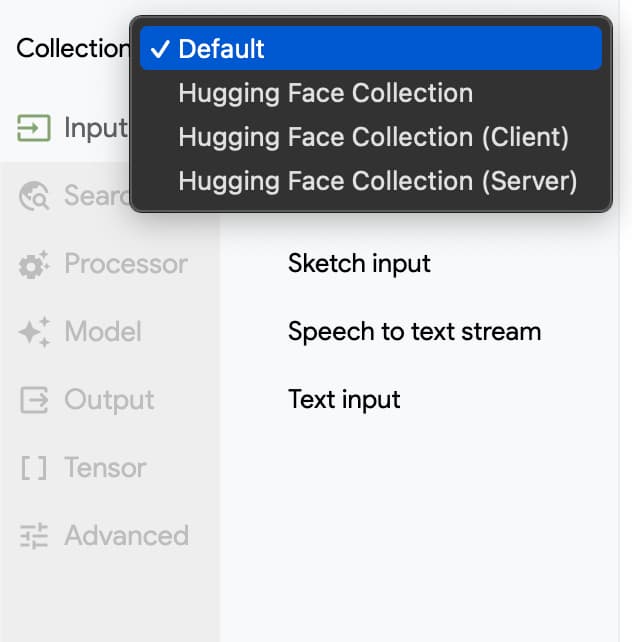Screen dimensions: 632x642
Task: Choose the plain Hugging Face Collection option
Action: (x=325, y=93)
